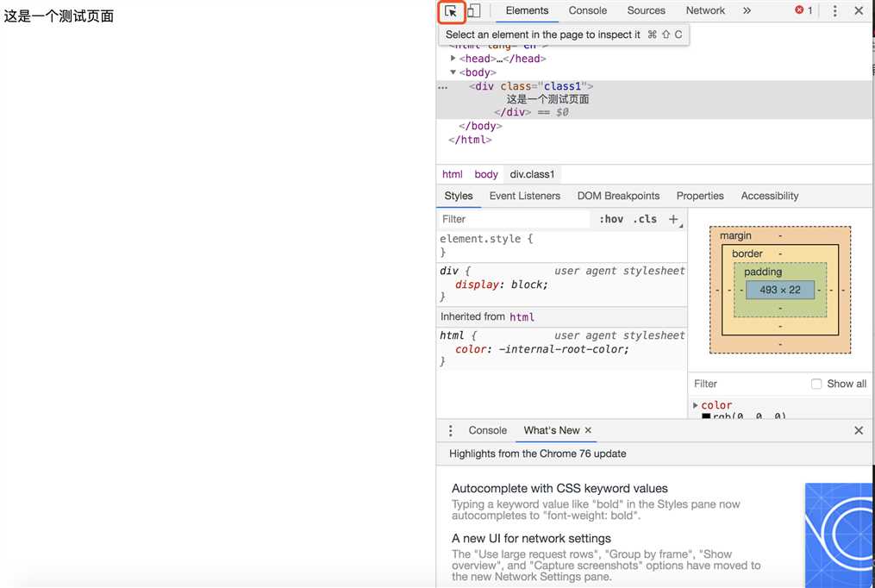Click the border label in box model
This screenshot has width=875, height=588.
tap(747, 253)
